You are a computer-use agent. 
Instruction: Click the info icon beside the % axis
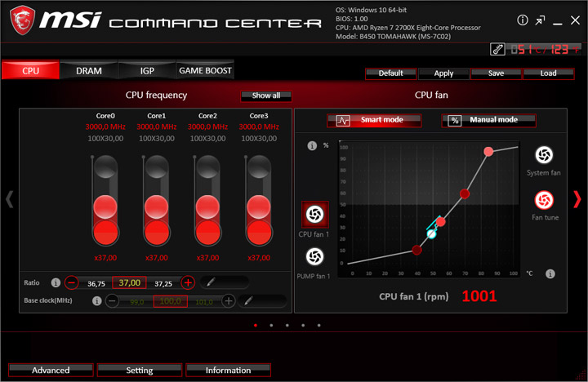point(312,146)
